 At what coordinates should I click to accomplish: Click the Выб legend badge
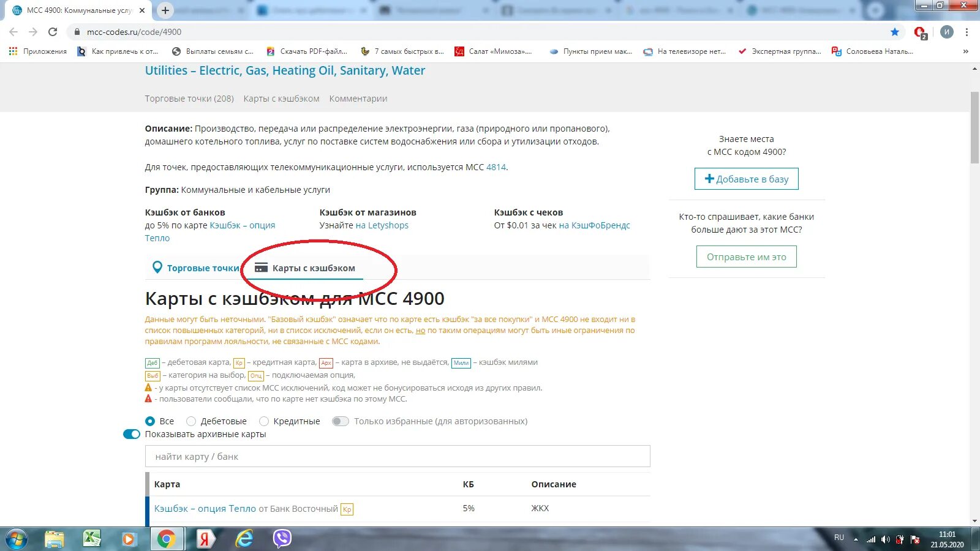point(153,376)
